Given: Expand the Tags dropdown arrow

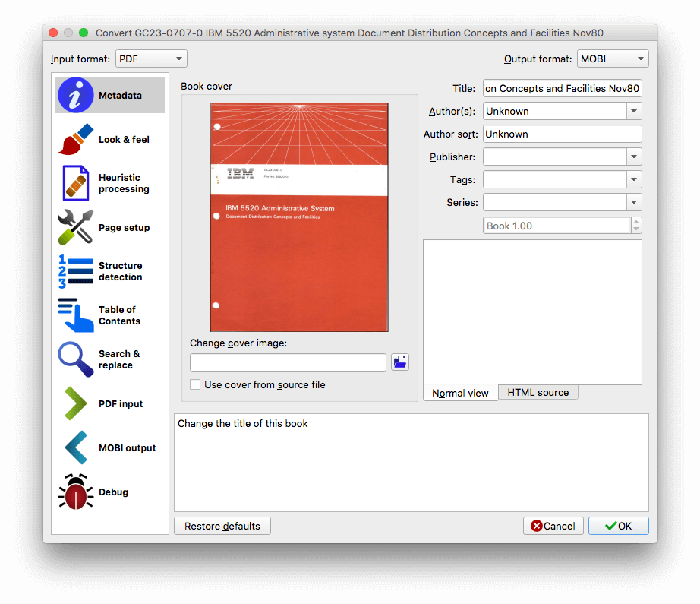Looking at the screenshot, I should point(634,179).
